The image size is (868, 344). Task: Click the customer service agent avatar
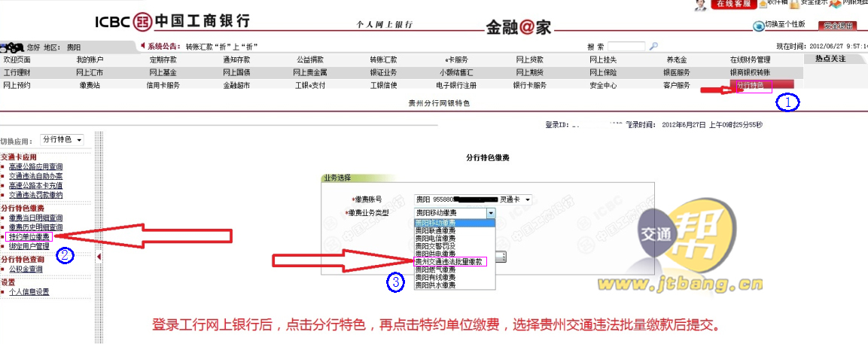(701, 5)
